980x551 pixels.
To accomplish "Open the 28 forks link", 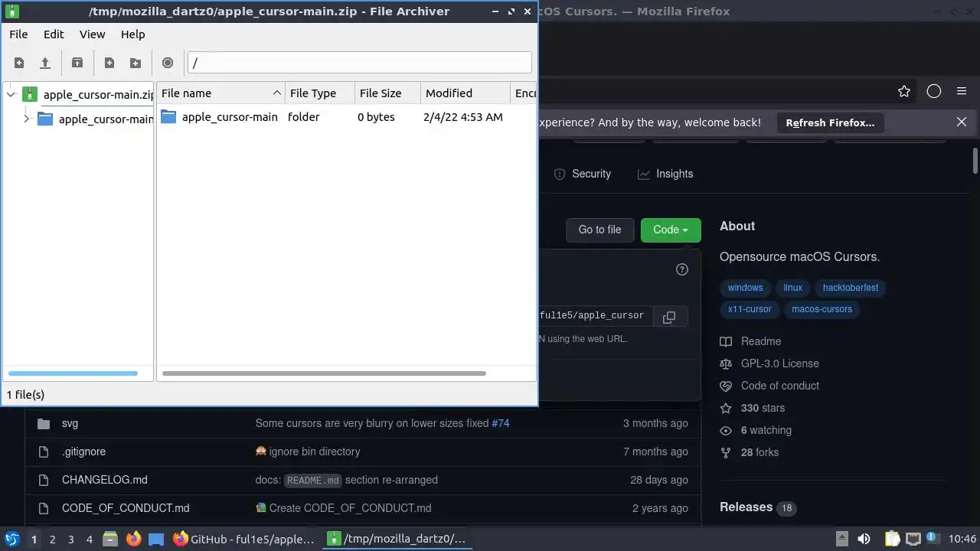I will pos(749,452).
